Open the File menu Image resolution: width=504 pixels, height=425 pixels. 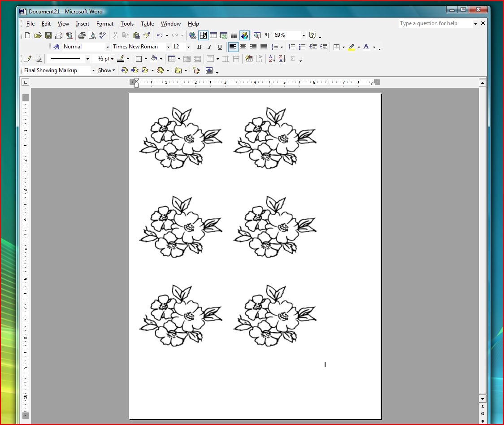click(30, 24)
